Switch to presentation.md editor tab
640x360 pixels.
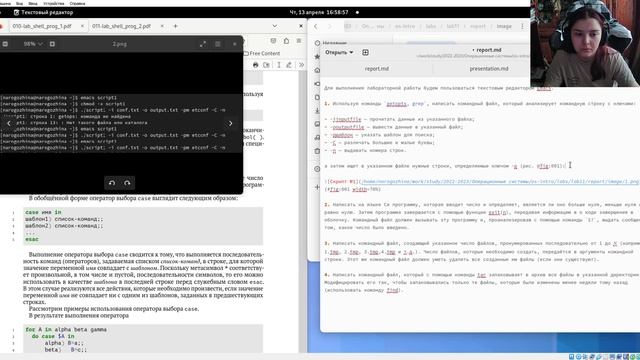(489, 69)
